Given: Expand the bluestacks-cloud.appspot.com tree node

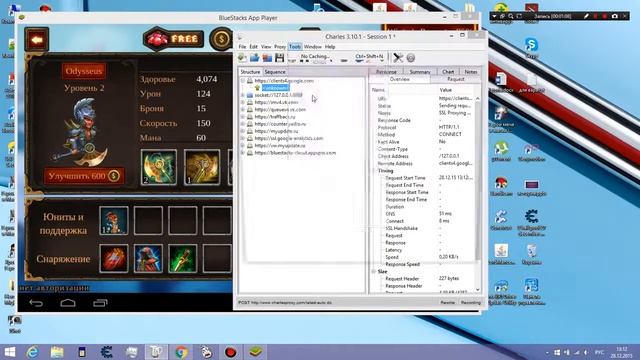Looking at the screenshot, I should tap(243, 153).
